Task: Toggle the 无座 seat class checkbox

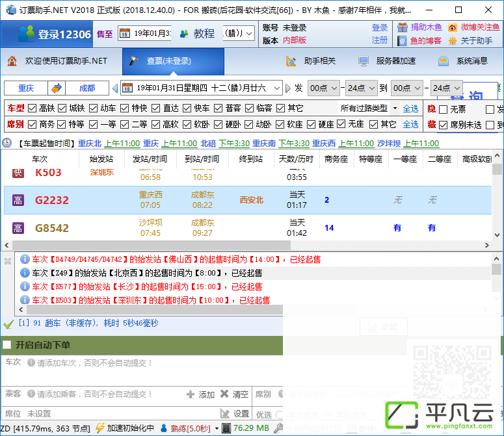Action: click(x=341, y=124)
